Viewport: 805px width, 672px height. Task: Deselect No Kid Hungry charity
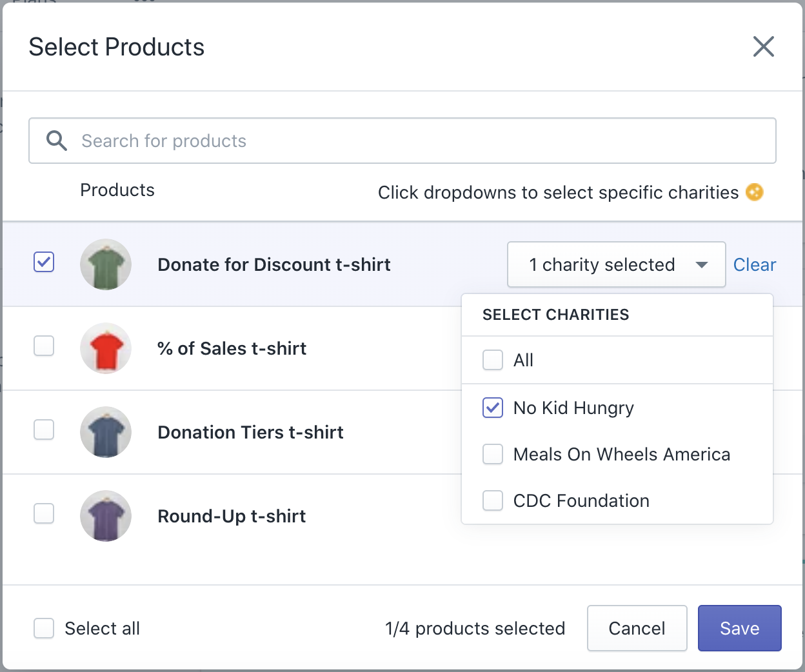point(493,408)
